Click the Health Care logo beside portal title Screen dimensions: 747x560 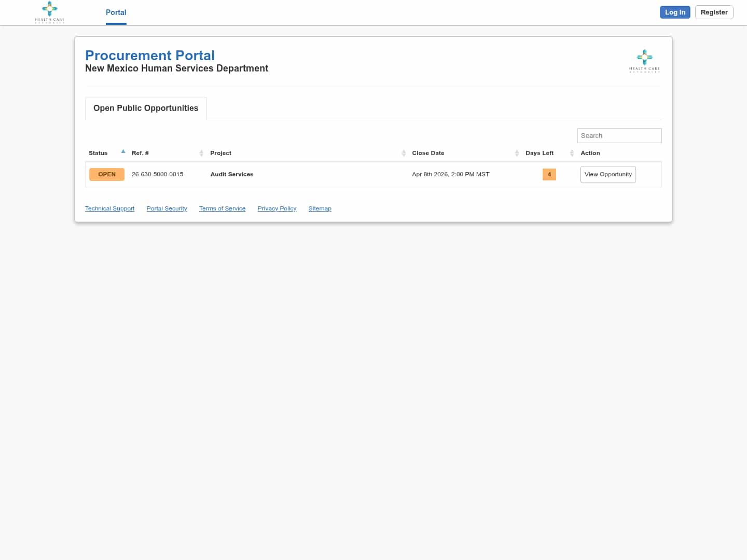point(644,61)
